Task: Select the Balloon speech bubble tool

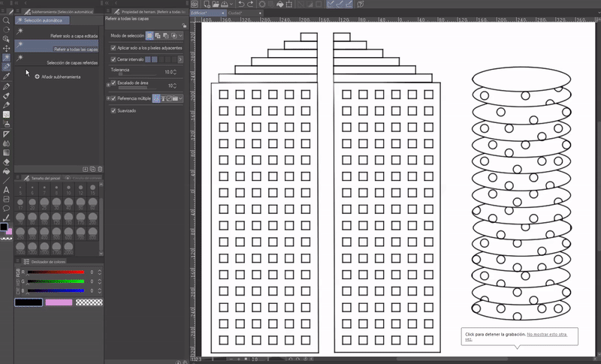Action: (6, 209)
